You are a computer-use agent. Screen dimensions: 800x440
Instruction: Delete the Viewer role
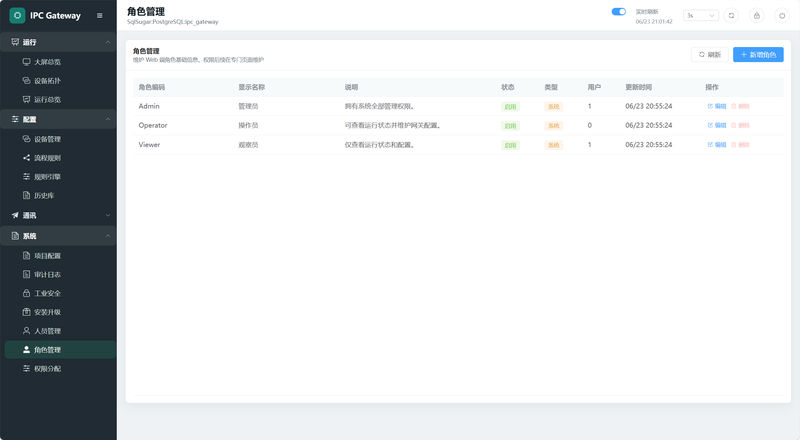tap(740, 145)
